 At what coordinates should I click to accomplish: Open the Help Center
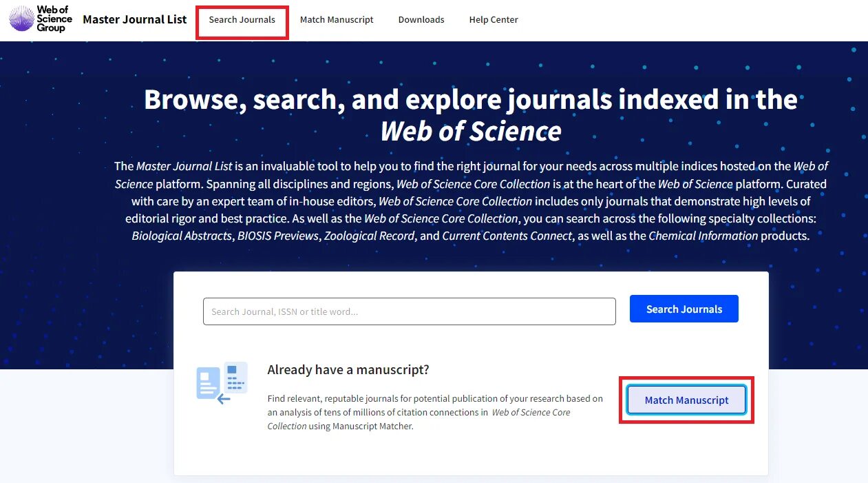pos(494,20)
